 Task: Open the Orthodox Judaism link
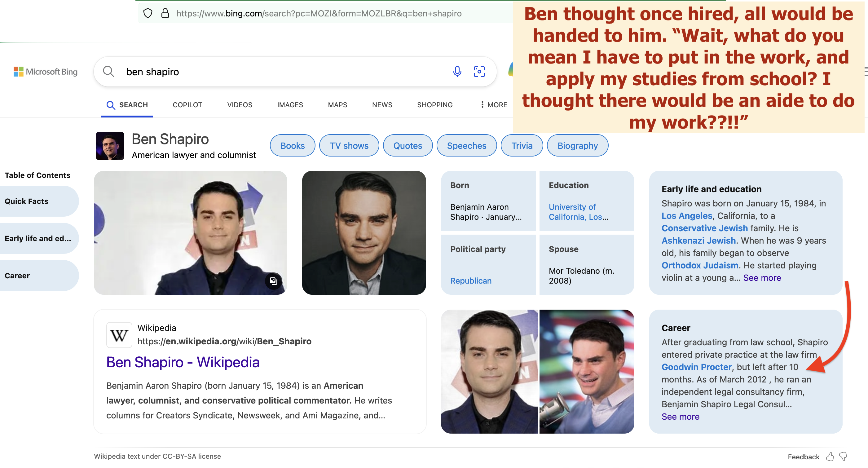tap(700, 265)
